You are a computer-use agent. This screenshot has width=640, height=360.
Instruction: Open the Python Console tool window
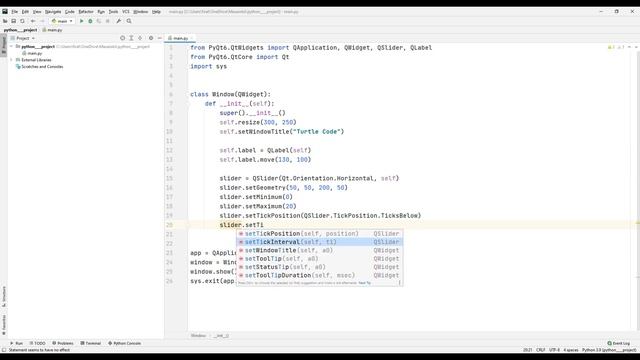[x=124, y=343]
